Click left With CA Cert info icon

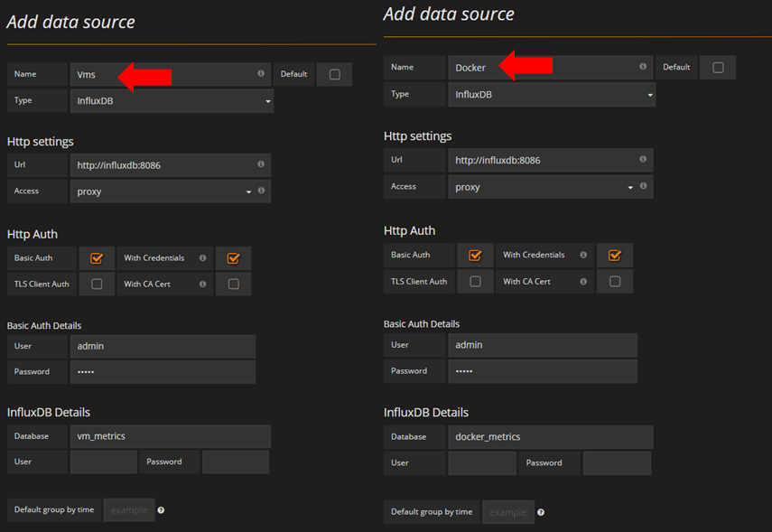[x=202, y=284]
